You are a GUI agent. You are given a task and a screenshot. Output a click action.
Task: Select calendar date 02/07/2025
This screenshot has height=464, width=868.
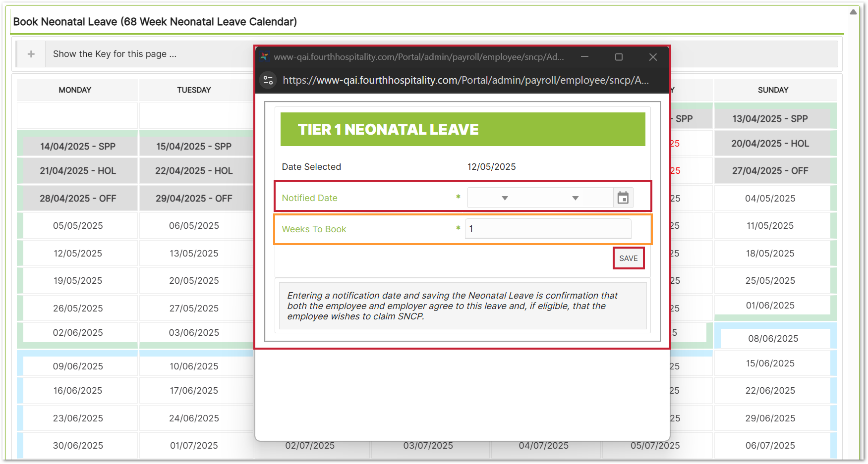pyautogui.click(x=310, y=446)
